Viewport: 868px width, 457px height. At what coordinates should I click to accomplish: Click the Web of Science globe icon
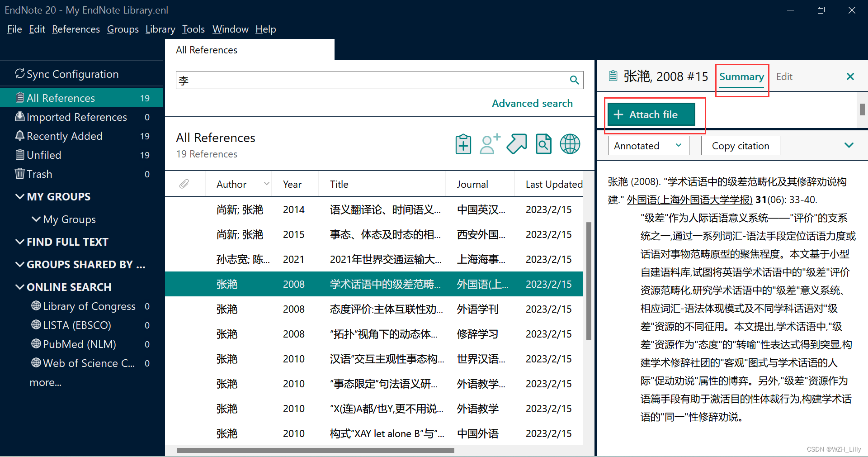click(x=36, y=363)
